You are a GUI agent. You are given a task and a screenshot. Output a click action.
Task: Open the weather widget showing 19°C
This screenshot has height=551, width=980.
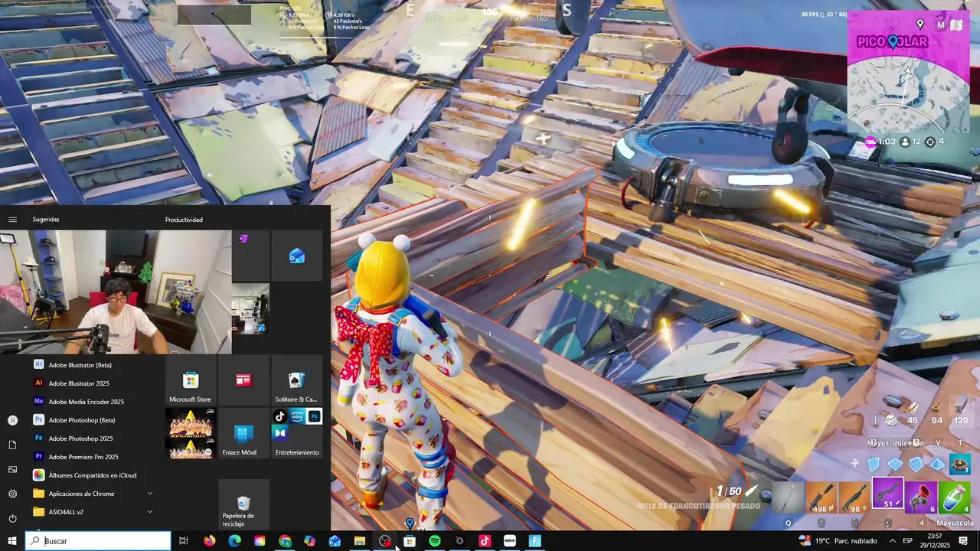click(838, 541)
